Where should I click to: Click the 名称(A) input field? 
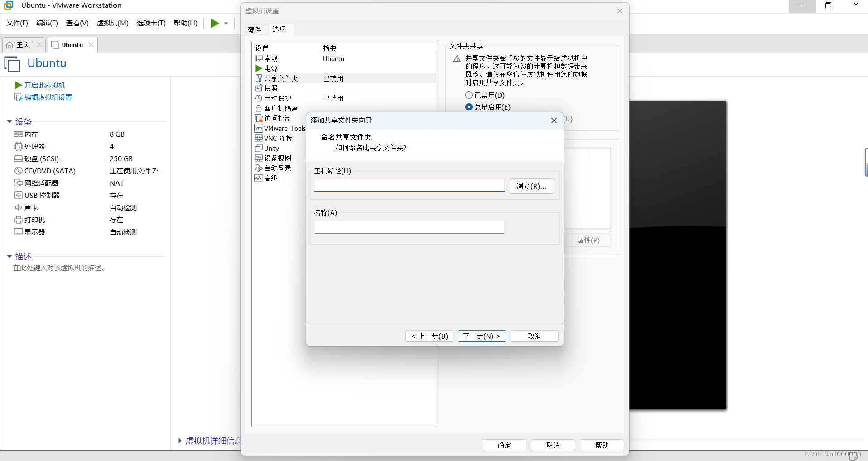pos(410,227)
